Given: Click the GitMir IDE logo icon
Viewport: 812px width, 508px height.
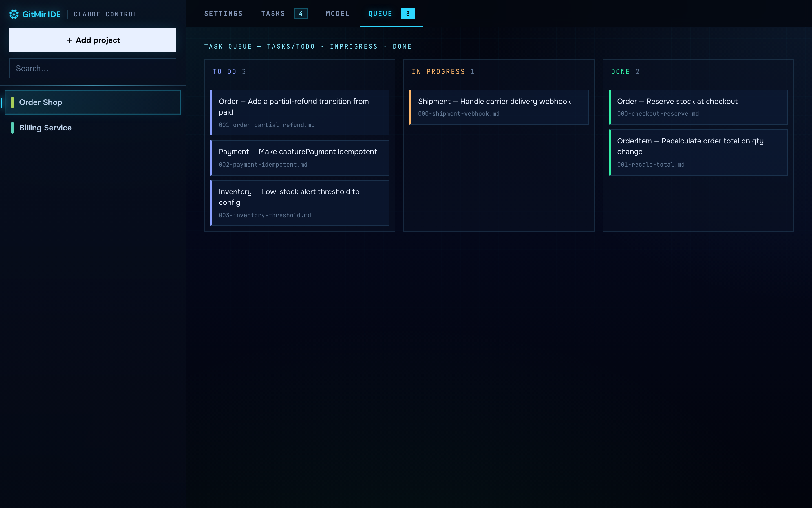Looking at the screenshot, I should [14, 14].
